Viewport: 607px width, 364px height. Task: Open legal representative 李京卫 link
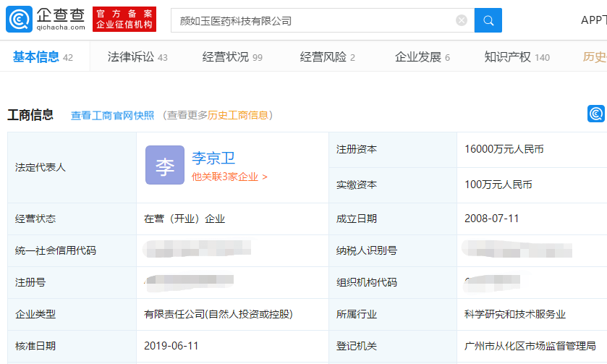coord(213,158)
